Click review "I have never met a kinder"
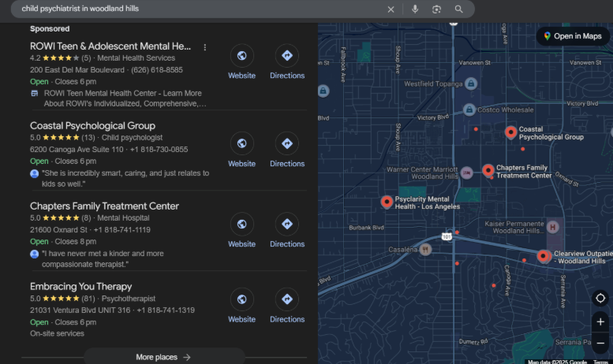 (x=103, y=259)
